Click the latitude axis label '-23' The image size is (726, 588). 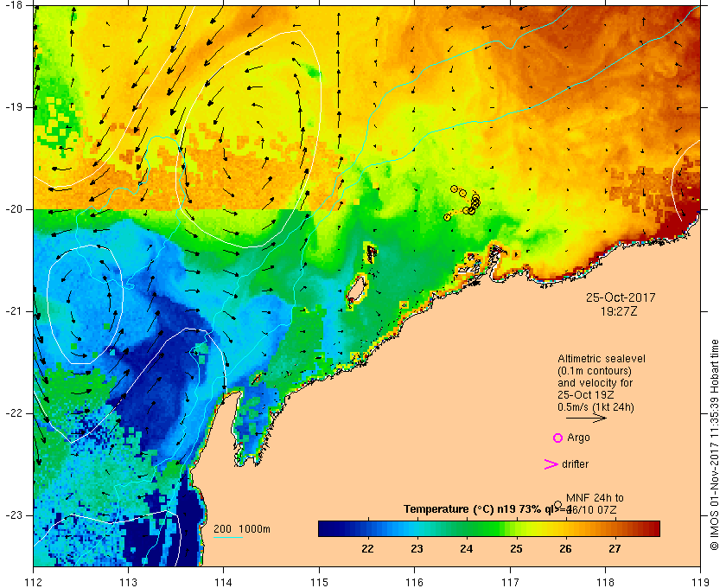14,515
